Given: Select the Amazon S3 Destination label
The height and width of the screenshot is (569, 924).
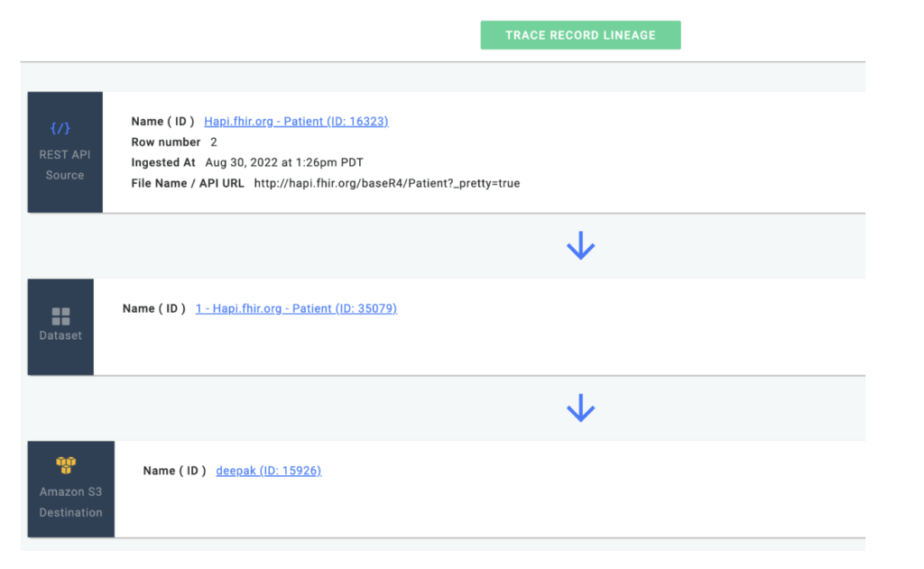Looking at the screenshot, I should (x=70, y=502).
